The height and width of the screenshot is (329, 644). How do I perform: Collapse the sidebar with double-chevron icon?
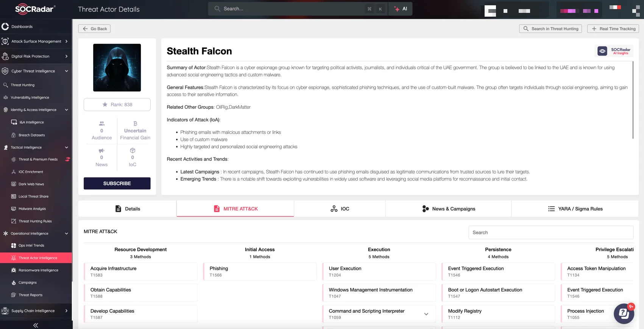click(x=36, y=325)
